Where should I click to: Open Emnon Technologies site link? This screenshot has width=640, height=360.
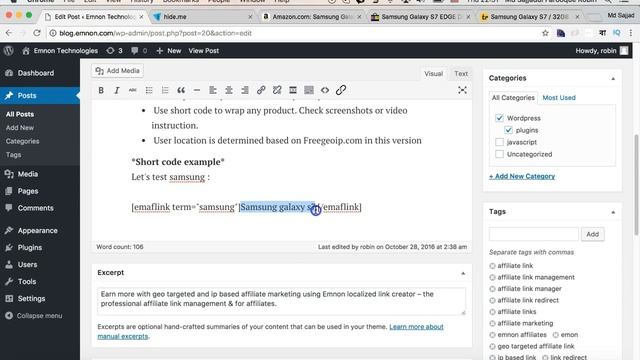[x=60, y=51]
